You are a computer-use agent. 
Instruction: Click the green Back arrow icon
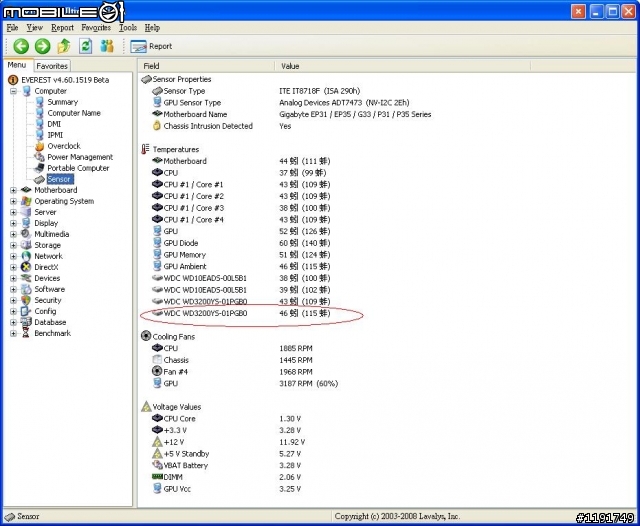coord(21,46)
